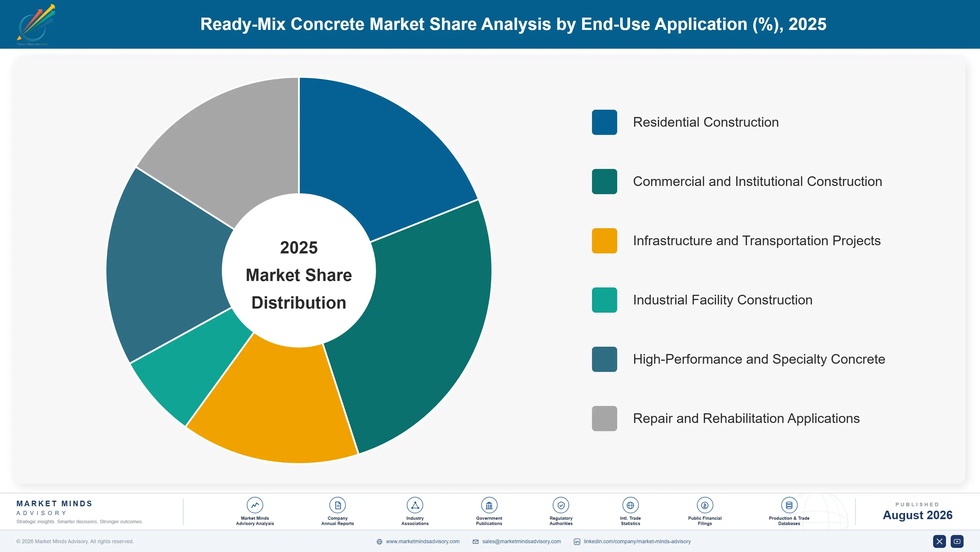The width and height of the screenshot is (980, 552).
Task: Click sales@marketmindsadvisory.com email link
Action: point(522,541)
